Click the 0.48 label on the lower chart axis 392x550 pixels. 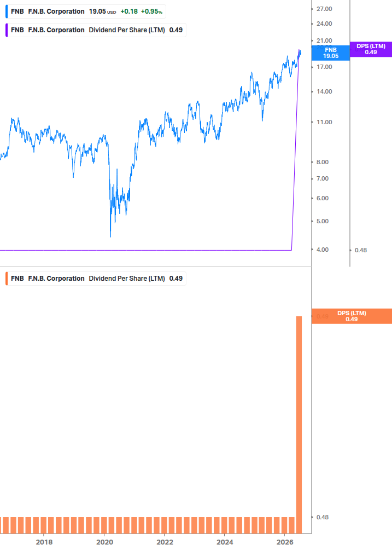tap(323, 517)
